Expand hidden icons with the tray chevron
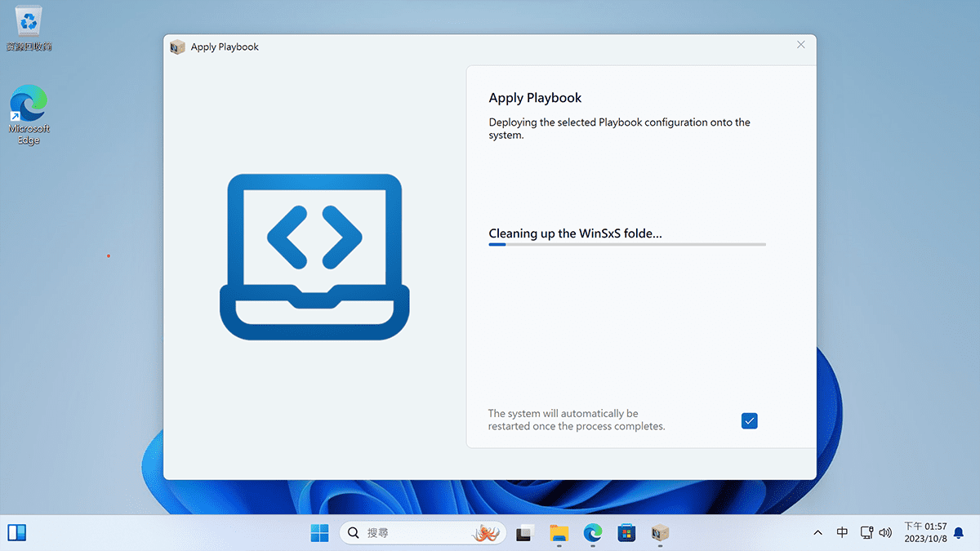 coord(817,532)
